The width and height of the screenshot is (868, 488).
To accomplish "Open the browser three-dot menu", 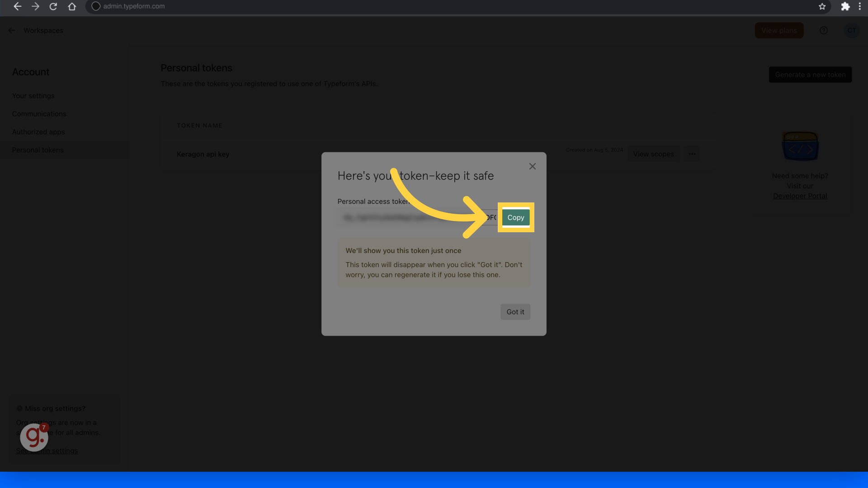I will point(859,6).
